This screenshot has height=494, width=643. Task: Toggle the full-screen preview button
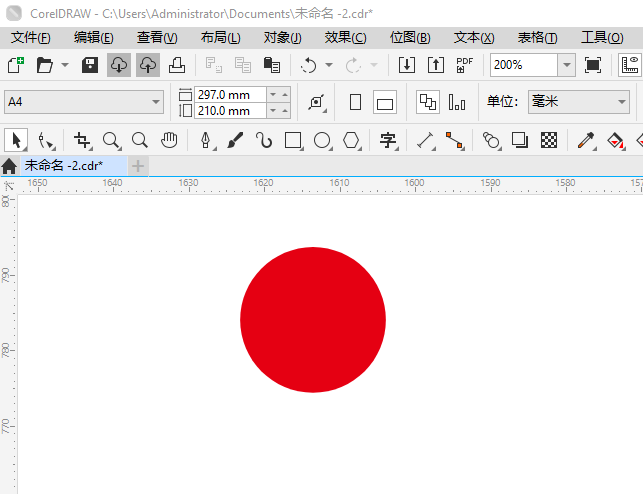tap(593, 65)
